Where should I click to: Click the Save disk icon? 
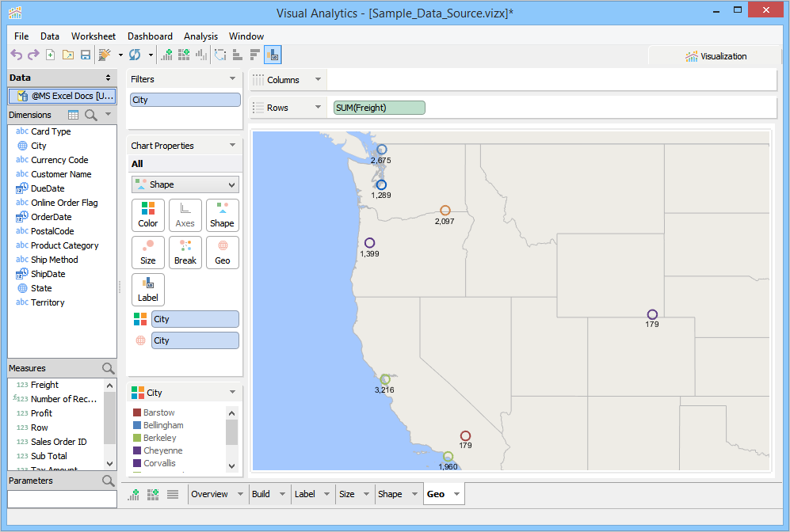click(86, 55)
